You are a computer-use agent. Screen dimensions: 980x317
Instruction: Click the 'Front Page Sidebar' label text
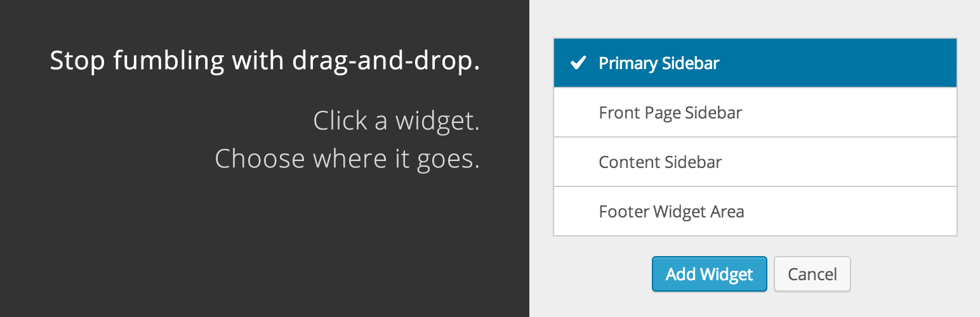pyautogui.click(x=670, y=113)
